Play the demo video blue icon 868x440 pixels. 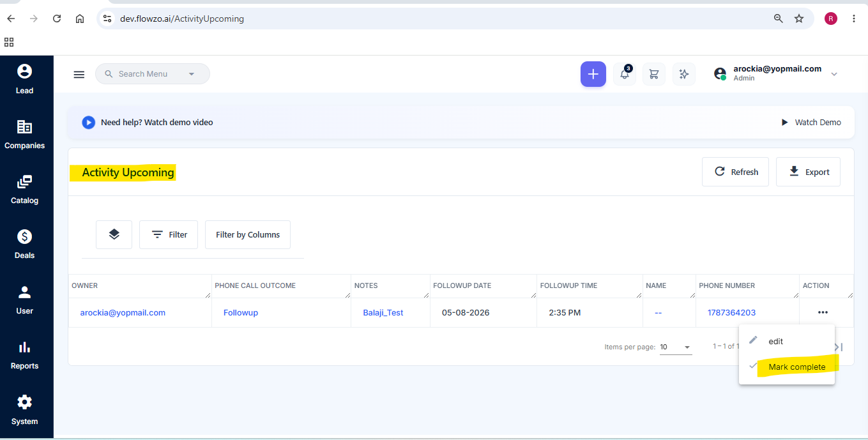click(88, 122)
